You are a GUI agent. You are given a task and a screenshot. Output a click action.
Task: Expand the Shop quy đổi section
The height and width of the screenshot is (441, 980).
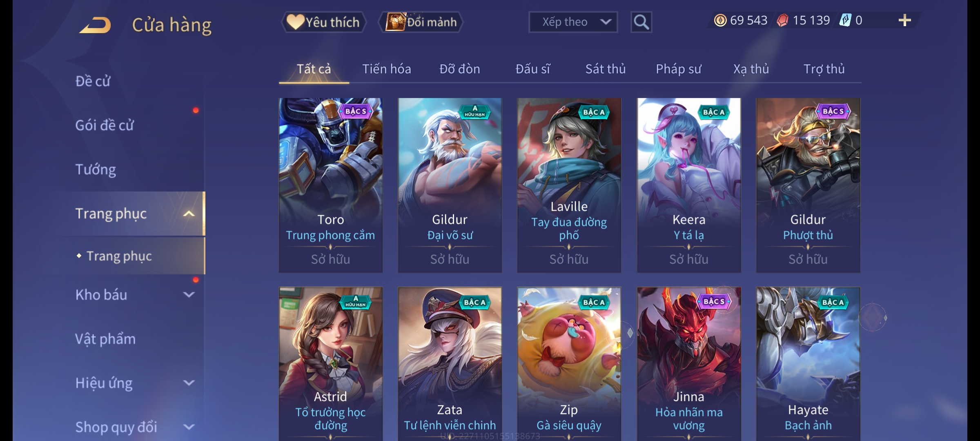pyautogui.click(x=189, y=427)
